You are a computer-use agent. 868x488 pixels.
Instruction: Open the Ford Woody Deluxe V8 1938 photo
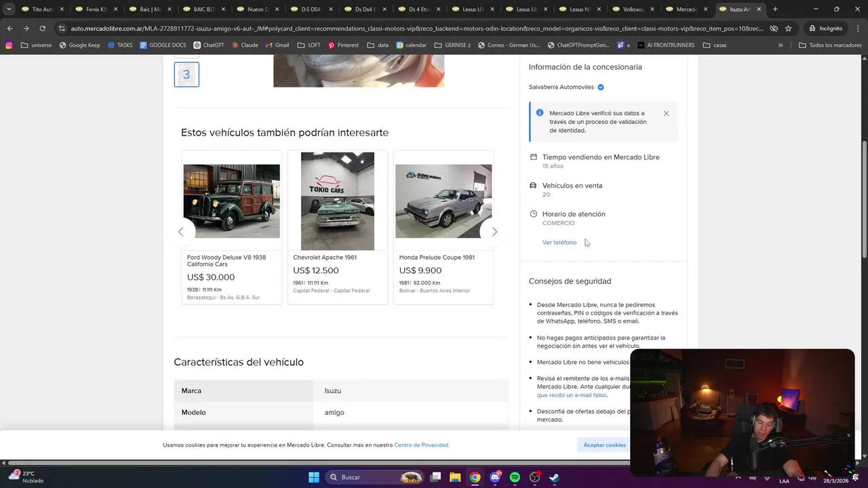pos(231,201)
